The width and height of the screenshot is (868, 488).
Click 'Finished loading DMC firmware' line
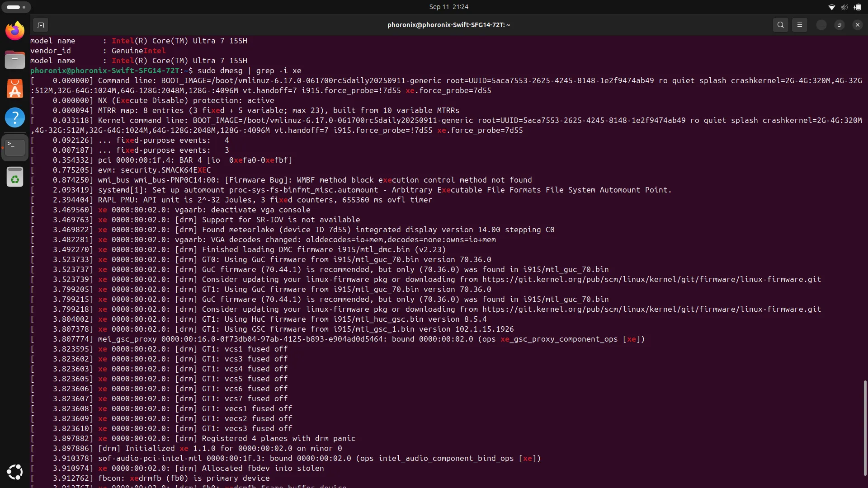click(238, 249)
